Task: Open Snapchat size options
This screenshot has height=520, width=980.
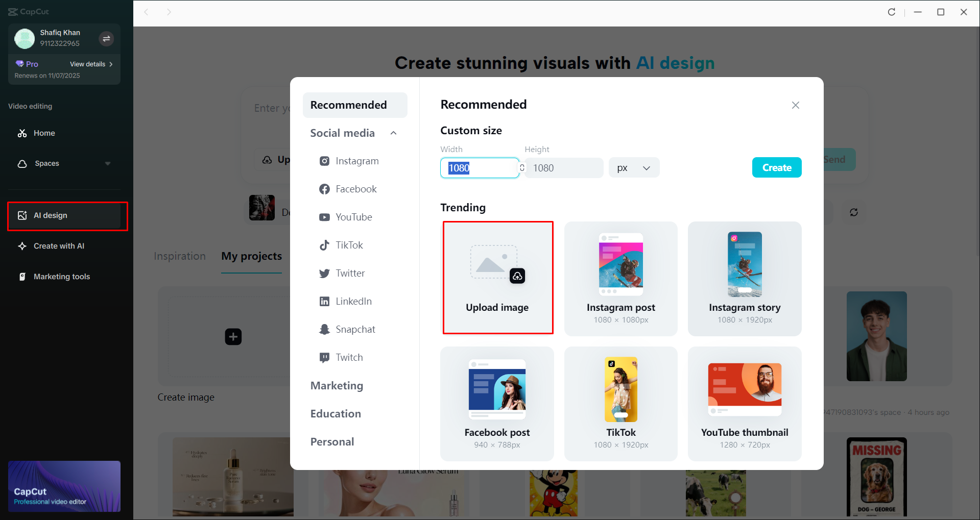Action: point(355,329)
